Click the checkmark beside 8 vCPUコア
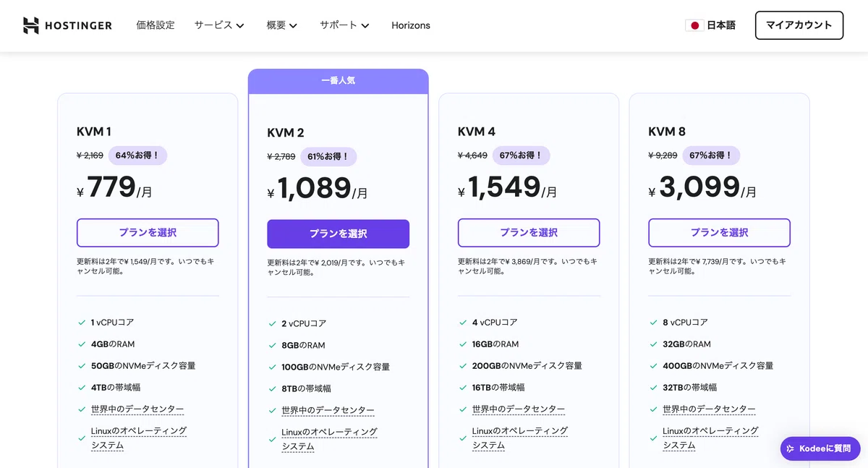Viewport: 868px width, 468px height. pos(653,323)
